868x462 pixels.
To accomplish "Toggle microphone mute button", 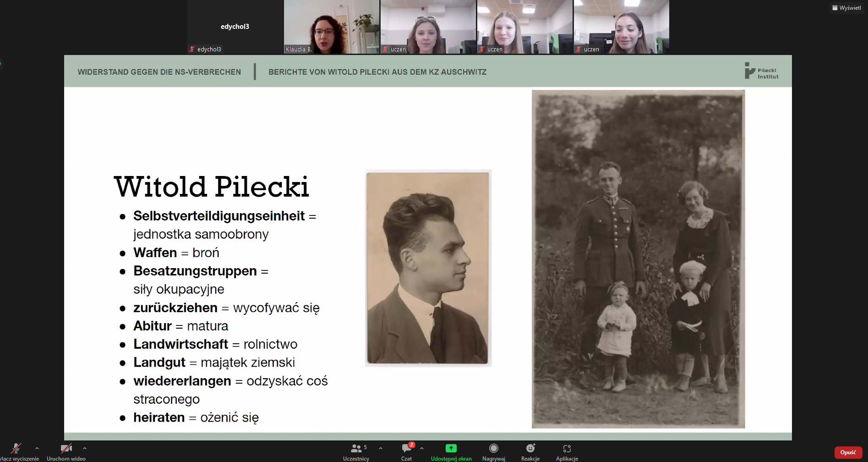I will (x=16, y=448).
